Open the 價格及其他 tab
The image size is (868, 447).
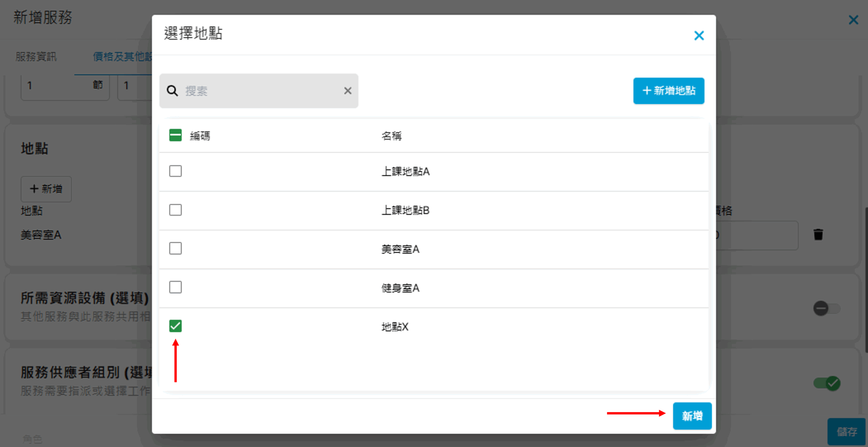(122, 57)
